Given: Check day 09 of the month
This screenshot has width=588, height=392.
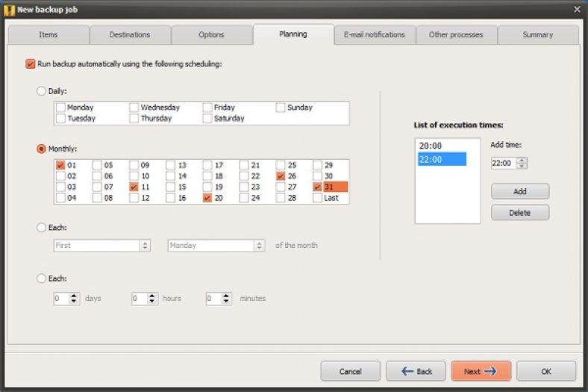Looking at the screenshot, I should point(134,165).
